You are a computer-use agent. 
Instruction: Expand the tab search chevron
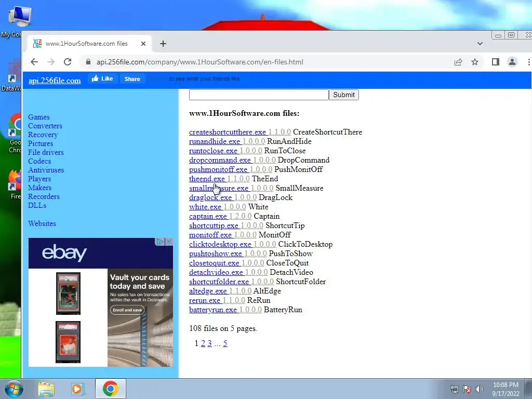pos(480,44)
